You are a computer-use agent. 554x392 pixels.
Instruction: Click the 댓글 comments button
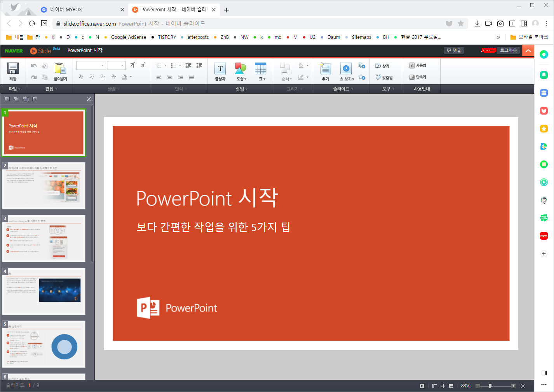point(454,51)
